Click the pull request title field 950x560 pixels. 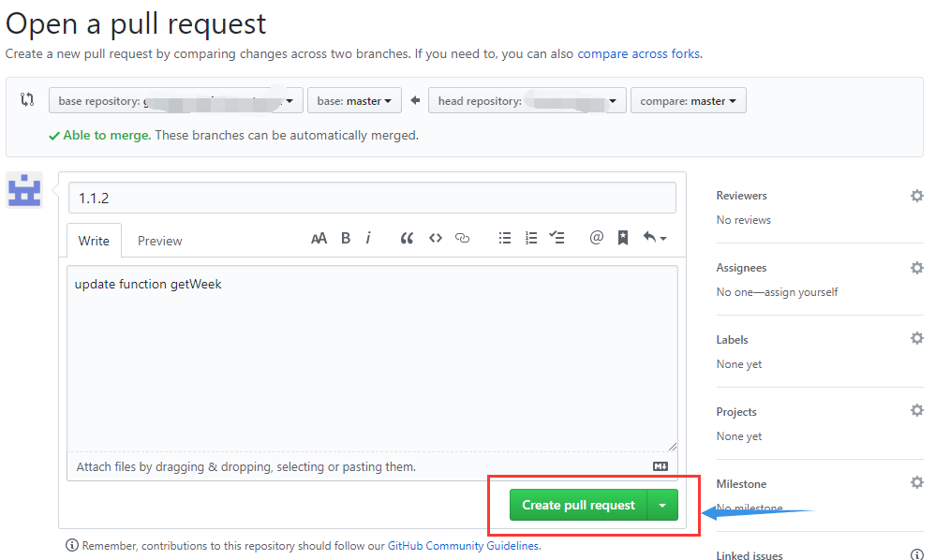372,198
